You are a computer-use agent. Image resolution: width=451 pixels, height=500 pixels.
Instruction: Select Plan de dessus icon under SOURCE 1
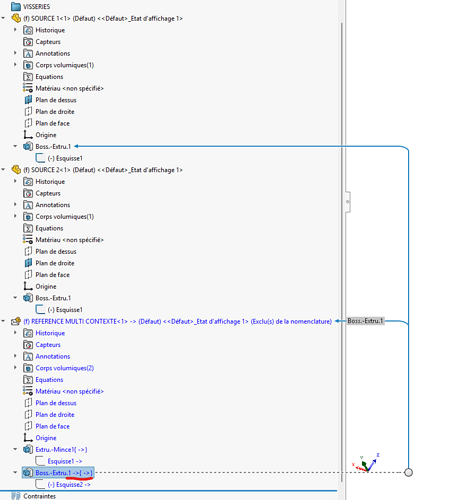tap(28, 100)
